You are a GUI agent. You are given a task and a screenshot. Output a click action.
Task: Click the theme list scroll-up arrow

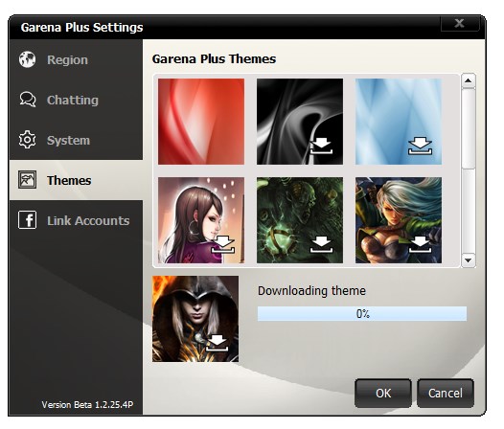469,80
